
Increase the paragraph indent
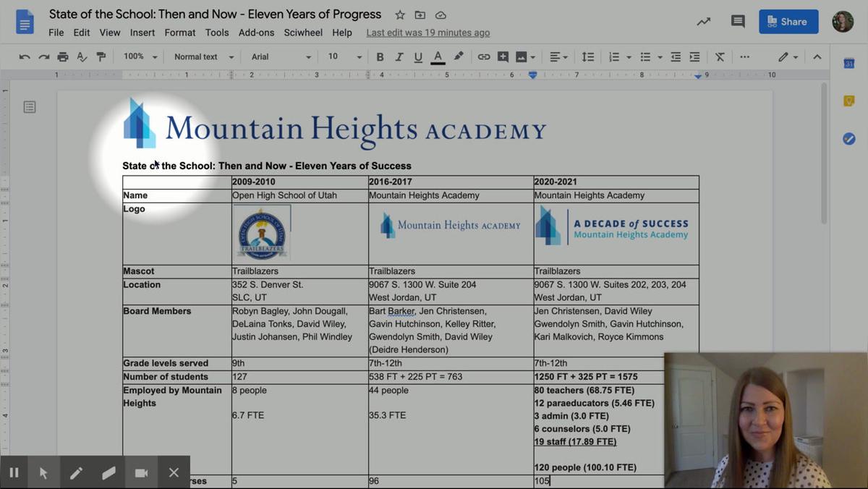pyautogui.click(x=694, y=56)
